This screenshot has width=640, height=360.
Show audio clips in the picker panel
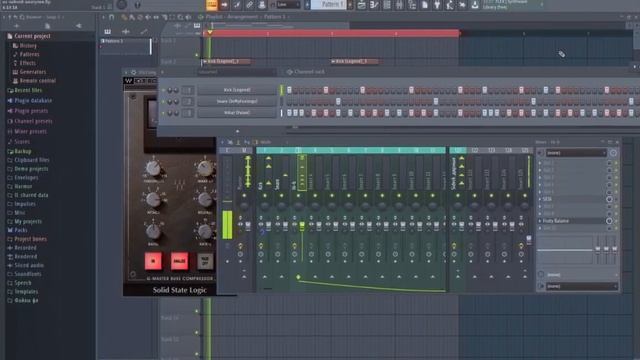[126, 31]
